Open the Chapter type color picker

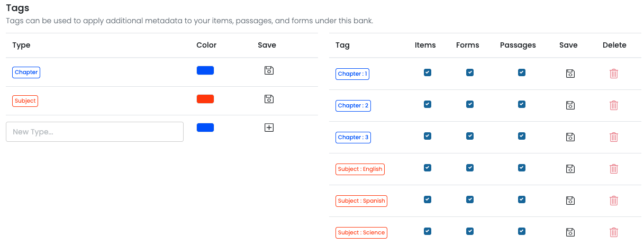click(205, 70)
